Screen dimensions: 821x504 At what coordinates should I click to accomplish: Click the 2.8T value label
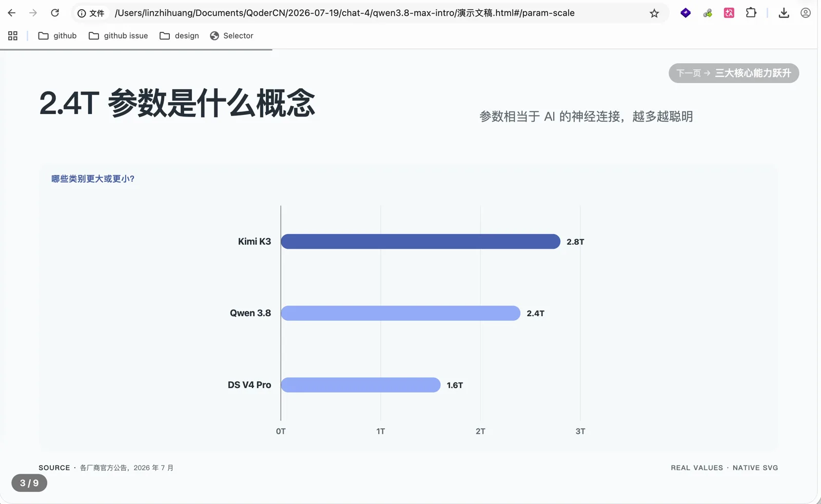575,242
